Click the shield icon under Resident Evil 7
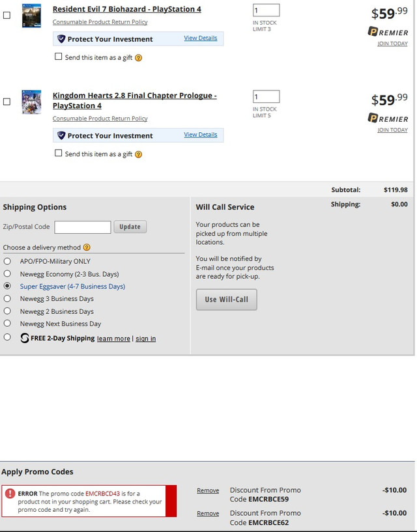417x532 pixels. point(61,39)
